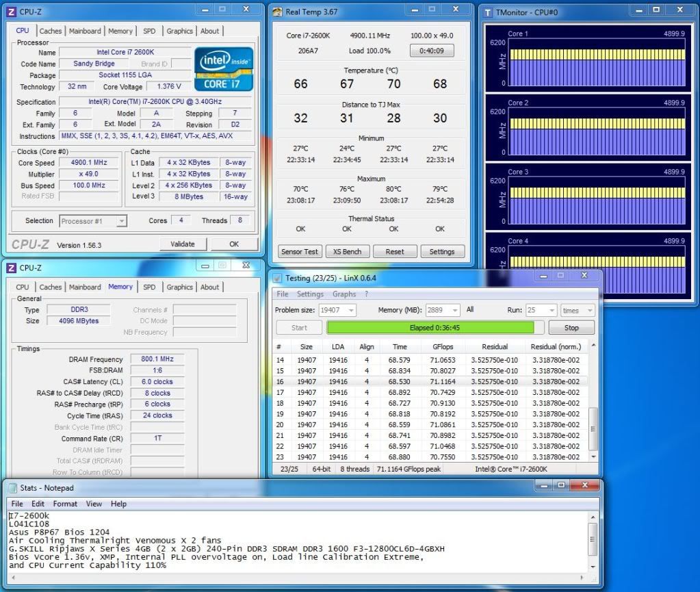Open the ? help menu in LinX

(x=367, y=294)
